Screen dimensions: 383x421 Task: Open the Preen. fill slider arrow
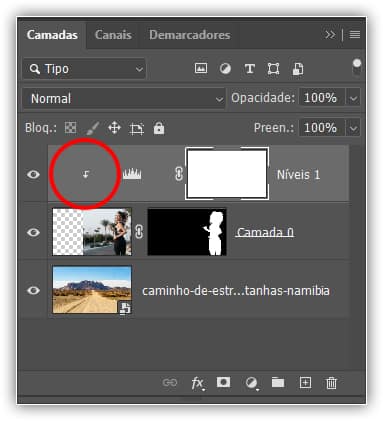353,128
